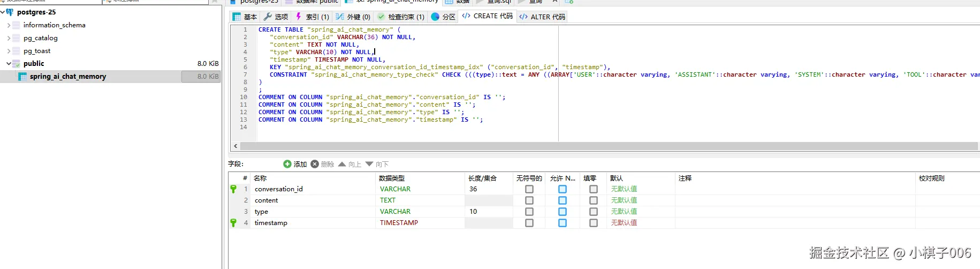Screen dimensions: 980x269
Task: Open the 基本 tab
Action: tap(245, 17)
